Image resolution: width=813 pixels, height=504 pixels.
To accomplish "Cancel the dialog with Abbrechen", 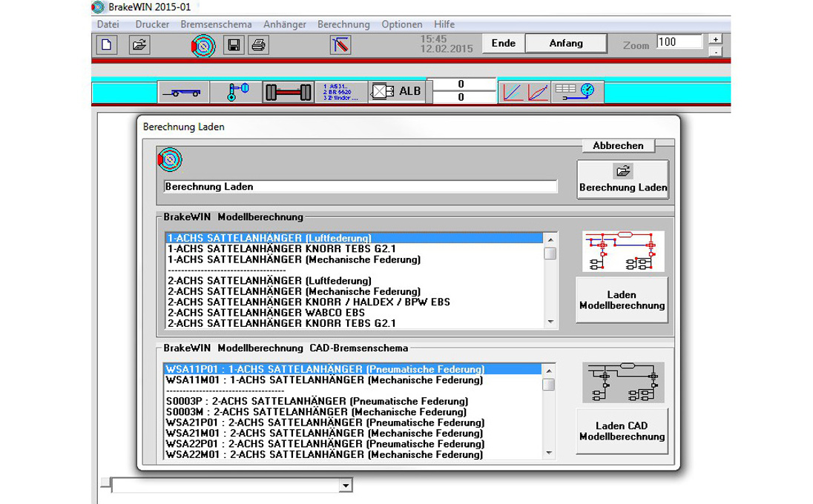I will (618, 146).
